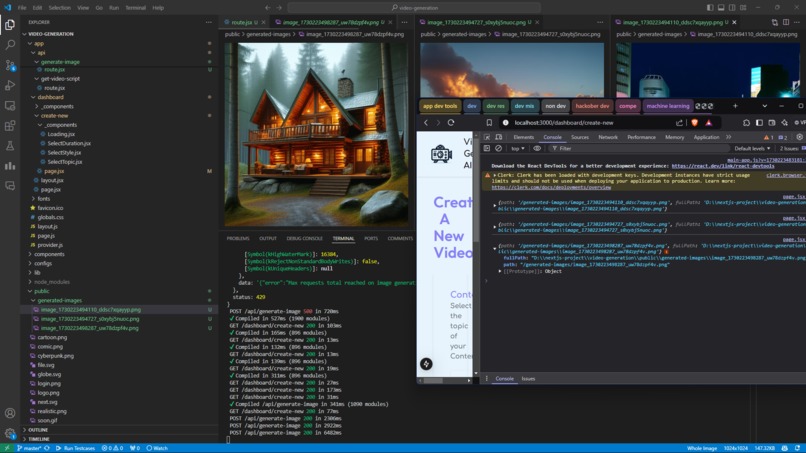Click the Brave shields lion icon
The image size is (806, 453).
pos(695,123)
